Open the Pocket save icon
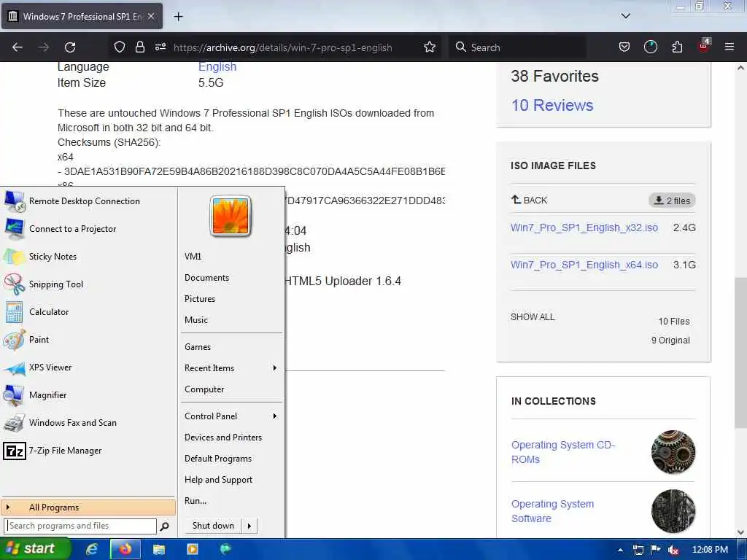 pos(624,47)
